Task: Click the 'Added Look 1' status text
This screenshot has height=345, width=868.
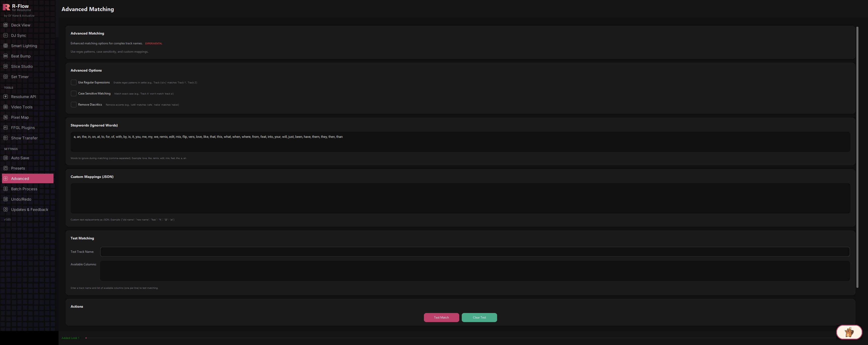Action: click(x=70, y=338)
